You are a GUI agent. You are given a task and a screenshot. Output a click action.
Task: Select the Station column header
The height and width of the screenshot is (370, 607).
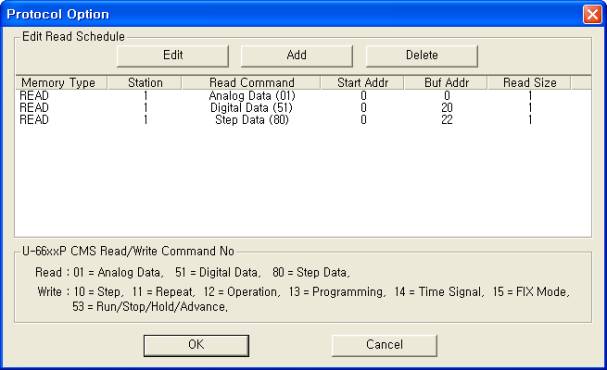144,82
